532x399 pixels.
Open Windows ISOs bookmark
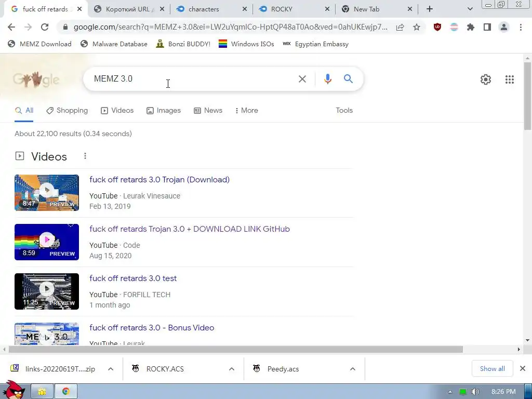pos(246,44)
